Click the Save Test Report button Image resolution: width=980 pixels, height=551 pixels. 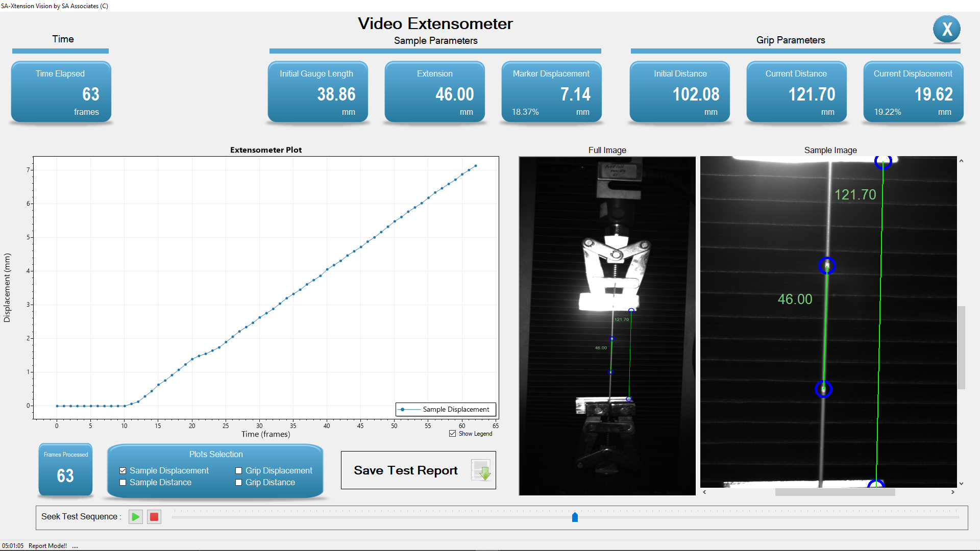pyautogui.click(x=419, y=470)
